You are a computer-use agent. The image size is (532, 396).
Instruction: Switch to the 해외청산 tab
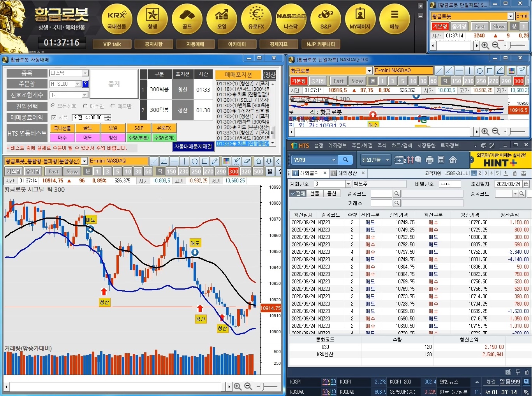pos(347,173)
